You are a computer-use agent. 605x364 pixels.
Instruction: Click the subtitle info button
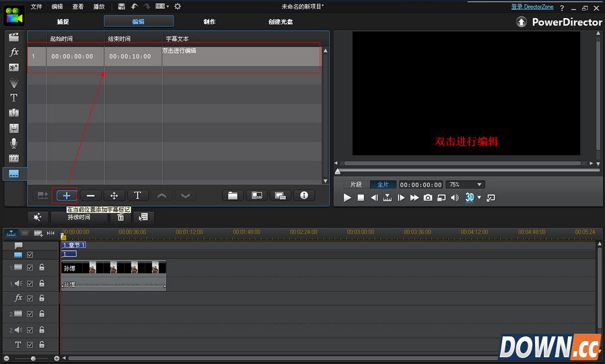coord(304,196)
